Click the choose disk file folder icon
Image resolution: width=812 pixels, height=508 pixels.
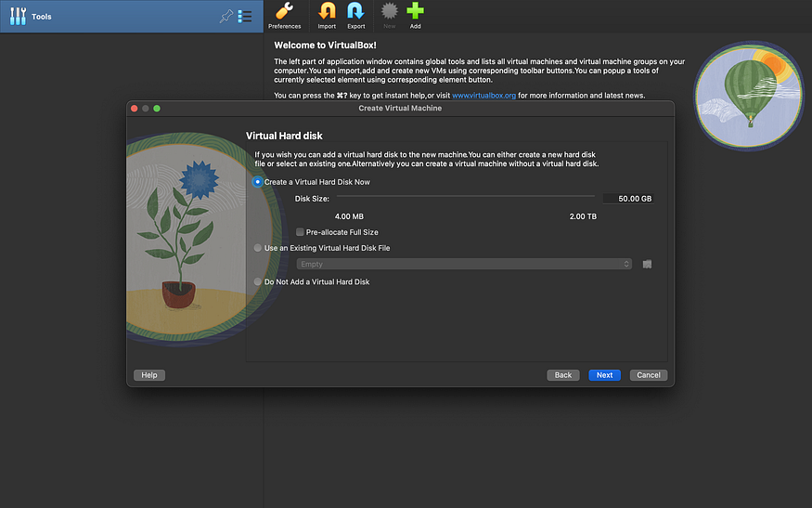pos(647,265)
